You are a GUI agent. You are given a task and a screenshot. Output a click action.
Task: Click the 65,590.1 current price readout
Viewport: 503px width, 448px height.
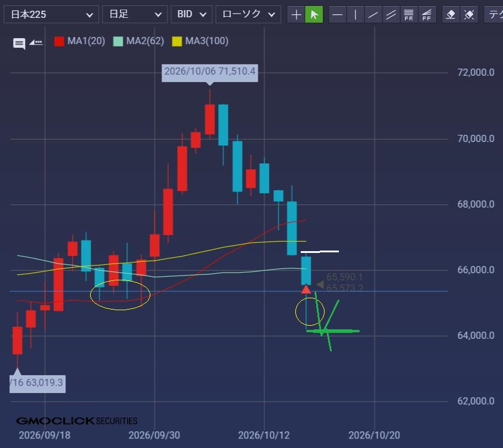(x=344, y=277)
